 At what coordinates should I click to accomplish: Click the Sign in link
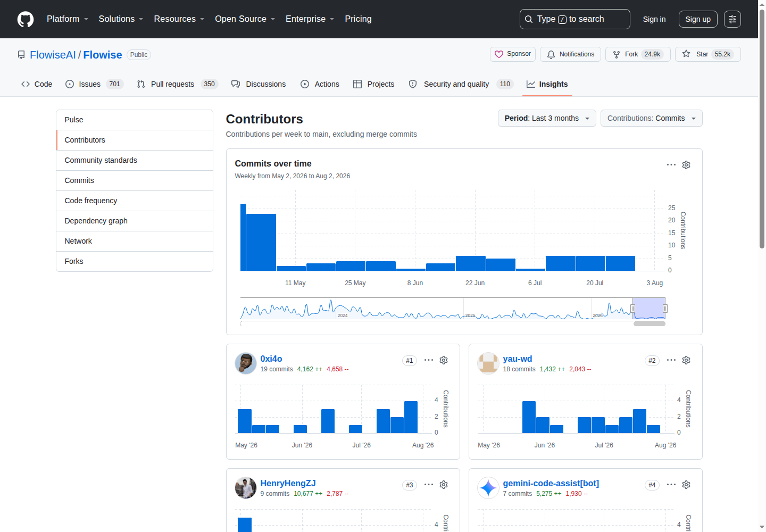654,19
